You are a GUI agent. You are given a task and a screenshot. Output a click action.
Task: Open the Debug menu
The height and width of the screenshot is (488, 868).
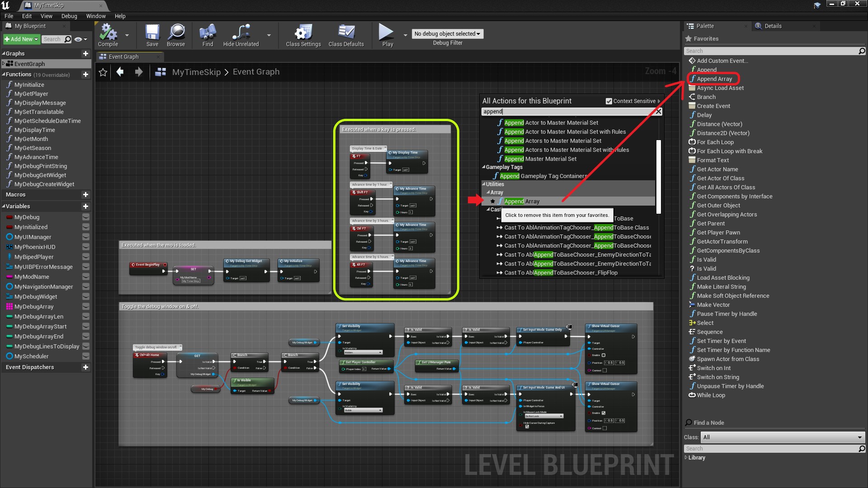point(69,16)
